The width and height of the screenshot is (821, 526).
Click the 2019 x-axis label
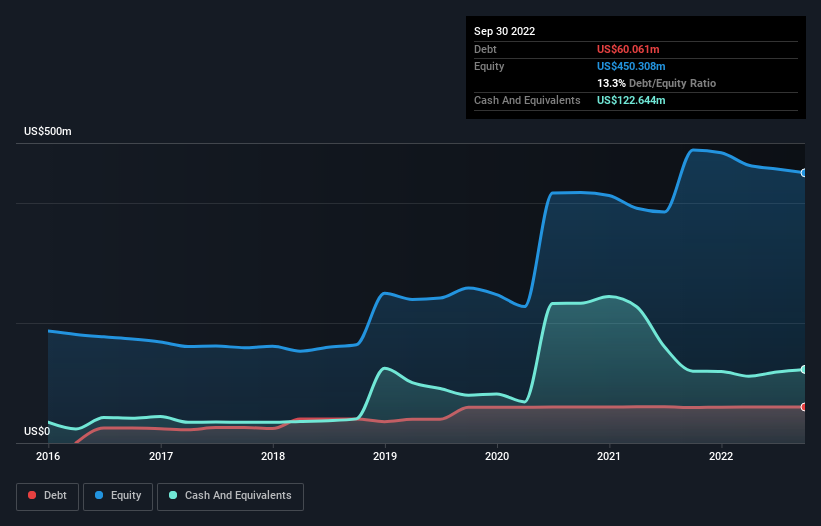(385, 456)
